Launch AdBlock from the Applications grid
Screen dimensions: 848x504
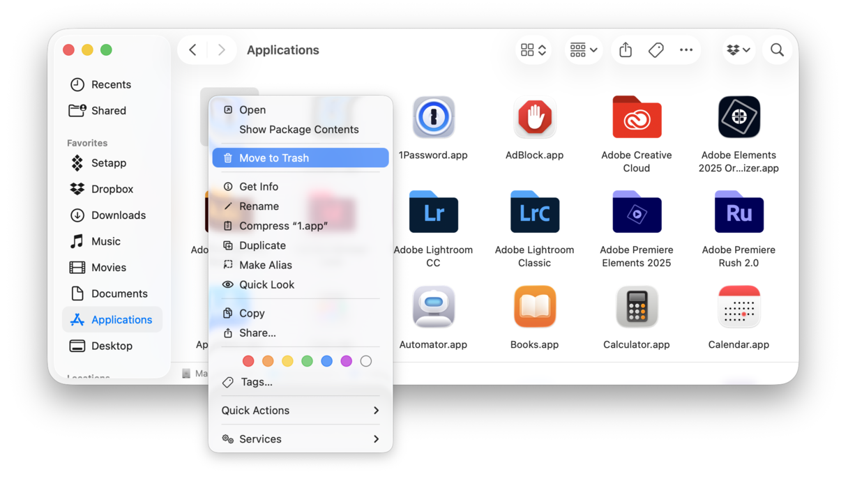534,116
